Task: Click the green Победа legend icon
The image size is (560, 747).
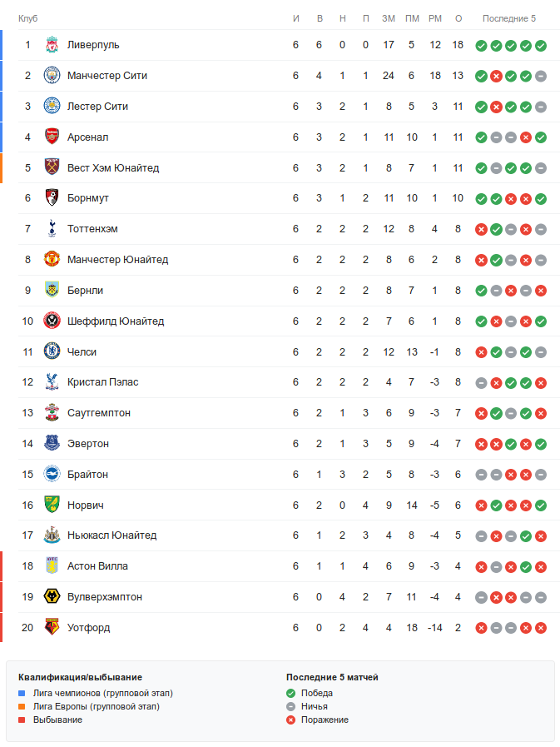Action: (290, 693)
